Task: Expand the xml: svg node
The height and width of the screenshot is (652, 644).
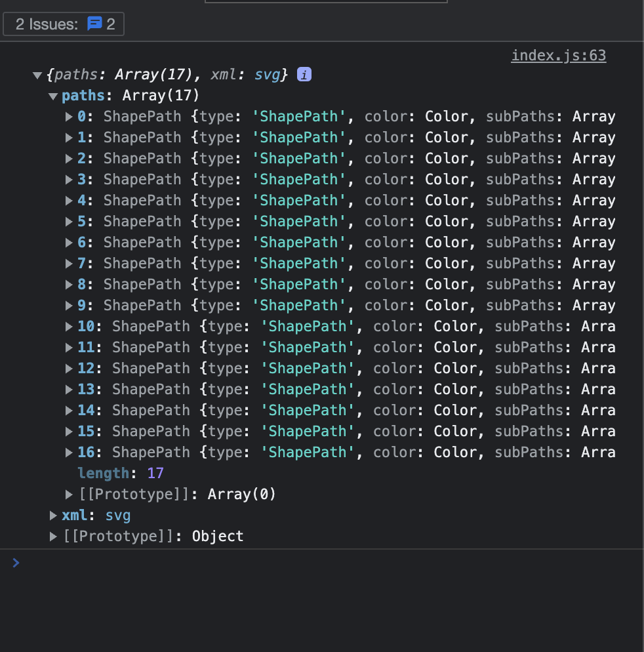Action: click(53, 516)
